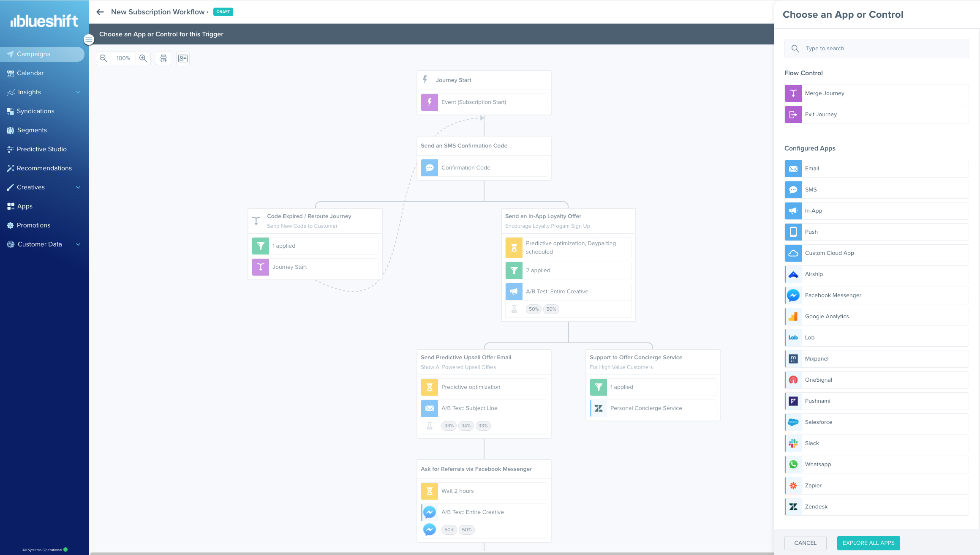Choose the Push phone icon
980x555 pixels.
coord(793,232)
